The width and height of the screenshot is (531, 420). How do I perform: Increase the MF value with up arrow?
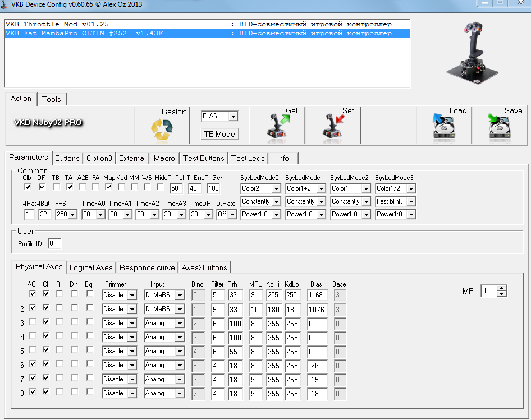point(502,288)
